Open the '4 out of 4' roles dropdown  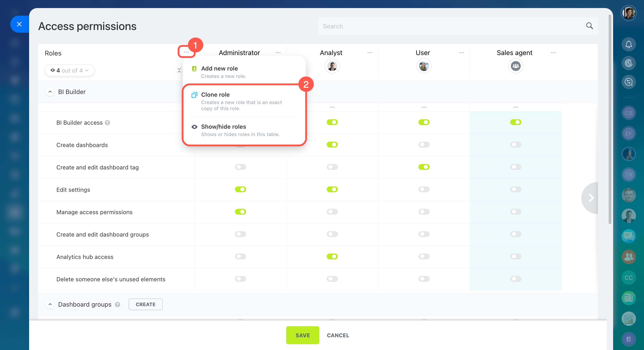[70, 70]
